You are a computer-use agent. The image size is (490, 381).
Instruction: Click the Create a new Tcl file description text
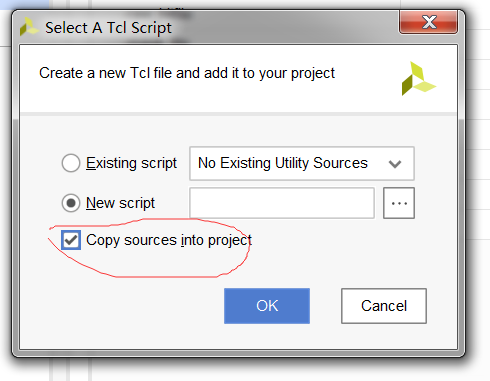click(187, 73)
